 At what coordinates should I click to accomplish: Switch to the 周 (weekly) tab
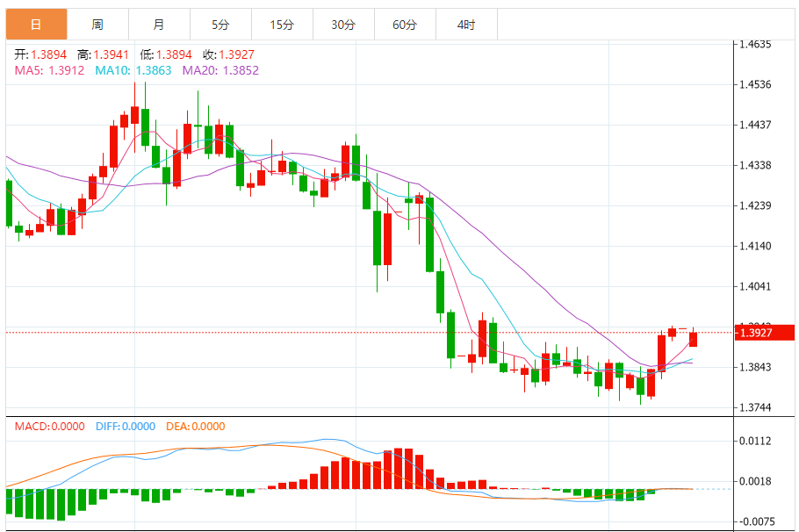97,25
